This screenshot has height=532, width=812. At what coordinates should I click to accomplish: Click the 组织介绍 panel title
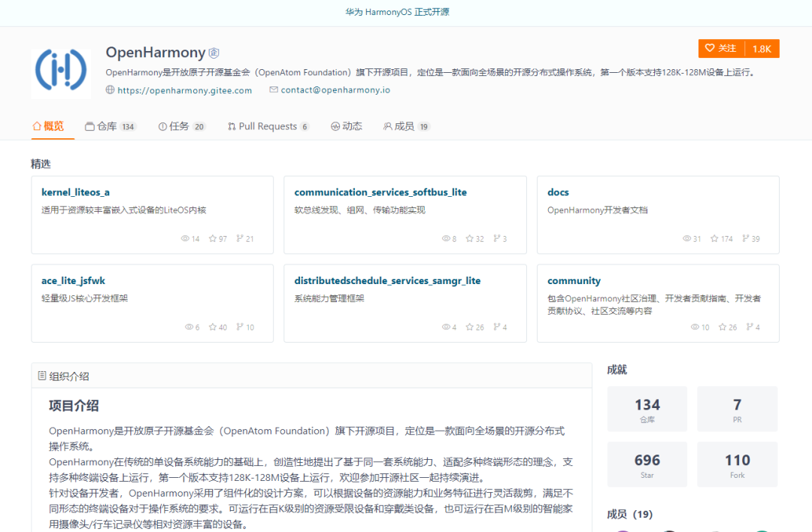click(x=69, y=376)
